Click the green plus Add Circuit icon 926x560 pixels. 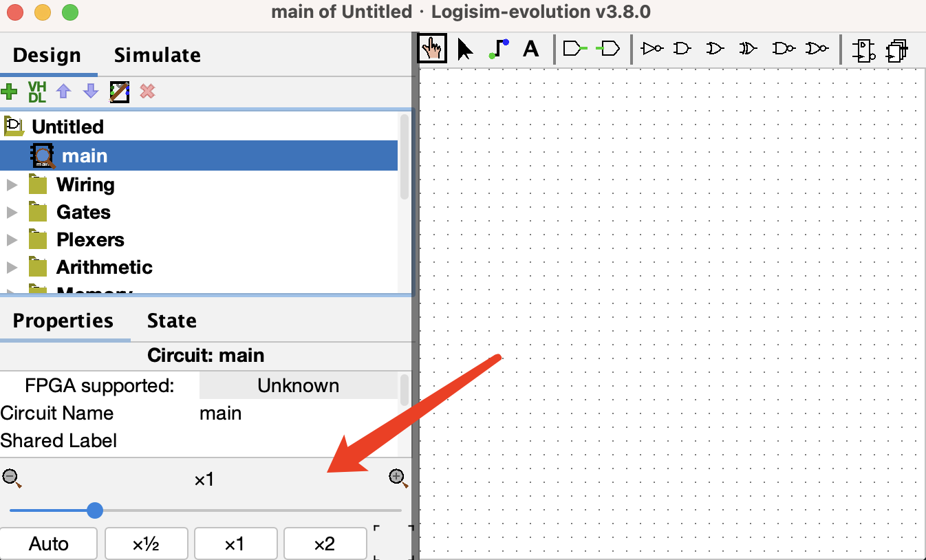(x=10, y=91)
